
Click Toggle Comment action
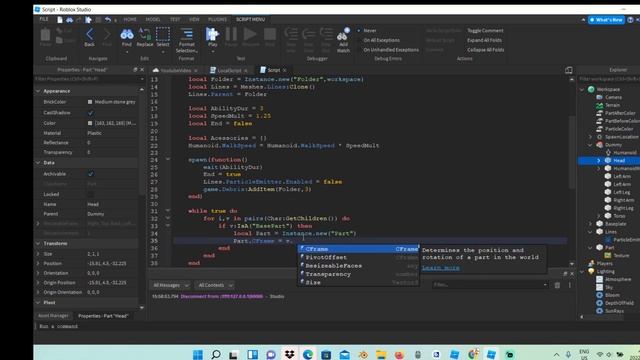point(485,31)
